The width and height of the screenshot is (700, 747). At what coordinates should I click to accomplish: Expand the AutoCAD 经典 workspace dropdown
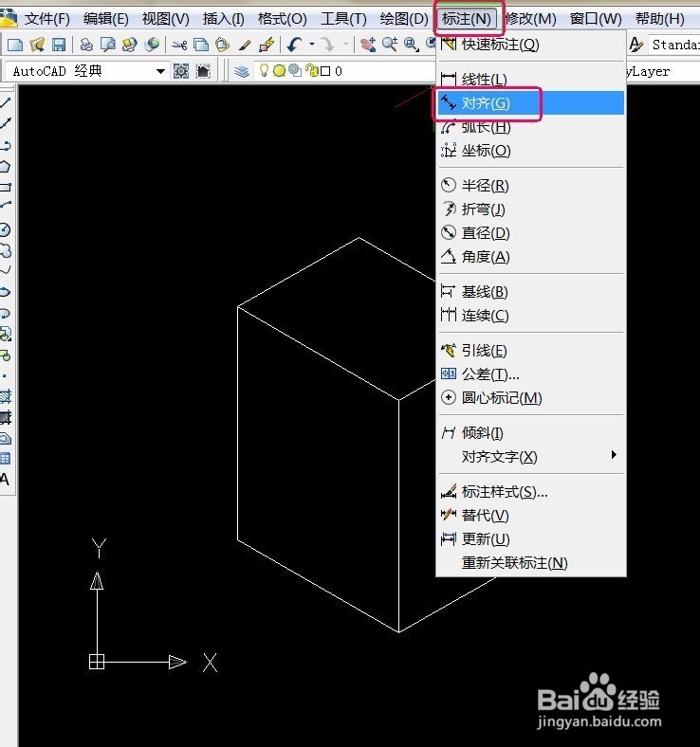[160, 71]
